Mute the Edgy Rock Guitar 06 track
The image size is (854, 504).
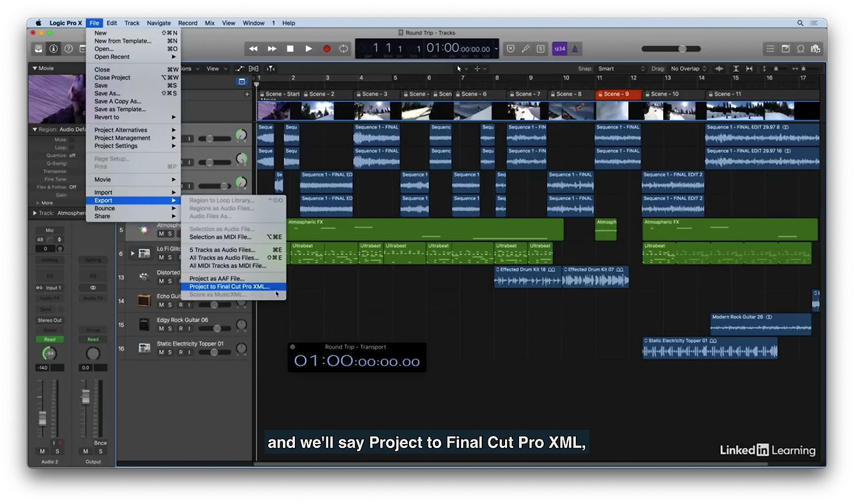pos(161,329)
